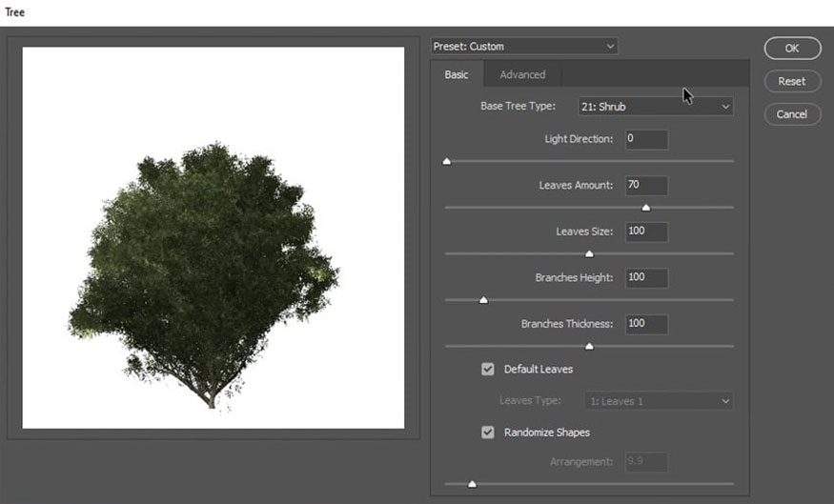The height and width of the screenshot is (504, 834).
Task: Switch to the Basic tab
Action: [x=457, y=74]
